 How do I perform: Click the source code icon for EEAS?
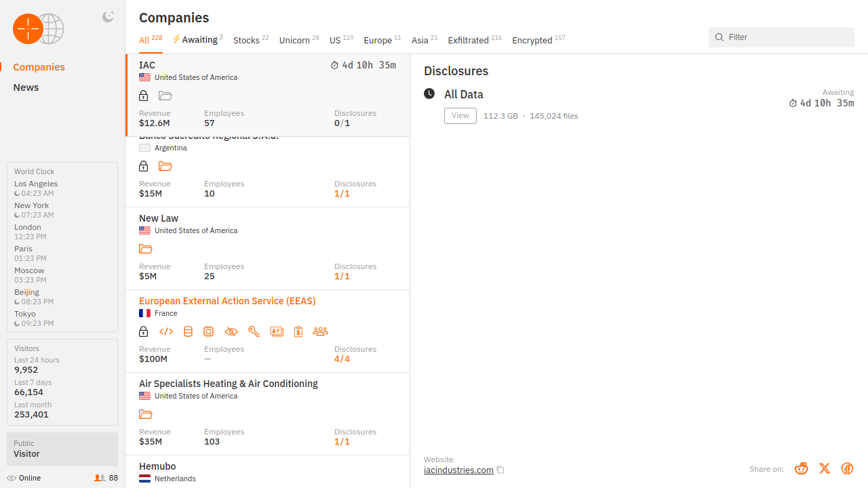coord(166,331)
